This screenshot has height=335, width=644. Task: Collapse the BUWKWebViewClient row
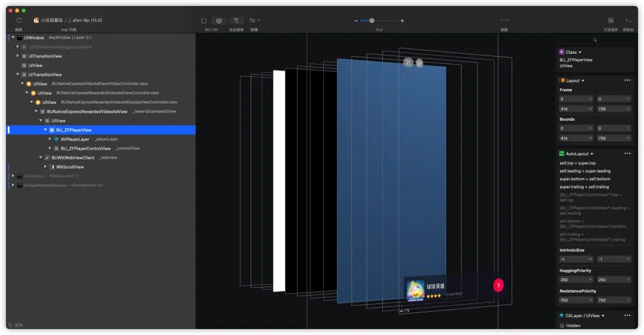click(x=41, y=158)
